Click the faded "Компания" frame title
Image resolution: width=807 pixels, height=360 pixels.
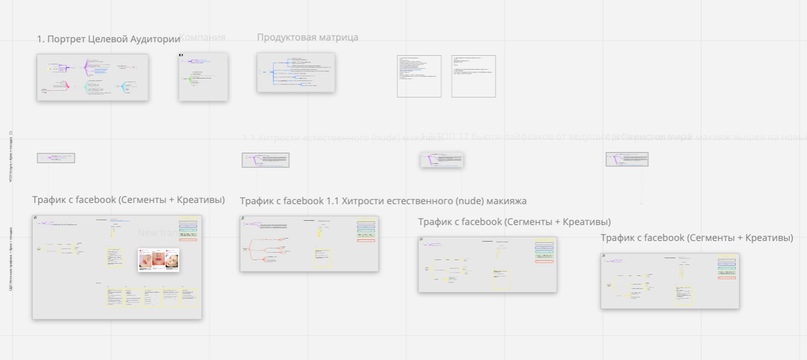pyautogui.click(x=203, y=37)
